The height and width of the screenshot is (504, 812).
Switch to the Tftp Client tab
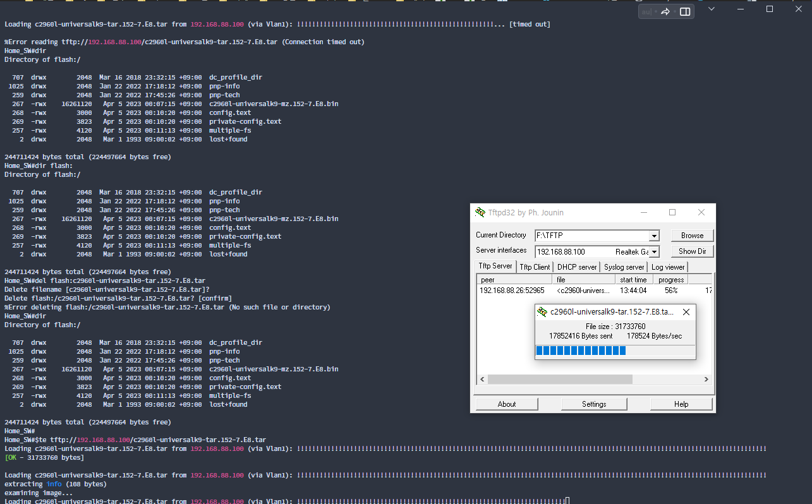tap(535, 267)
